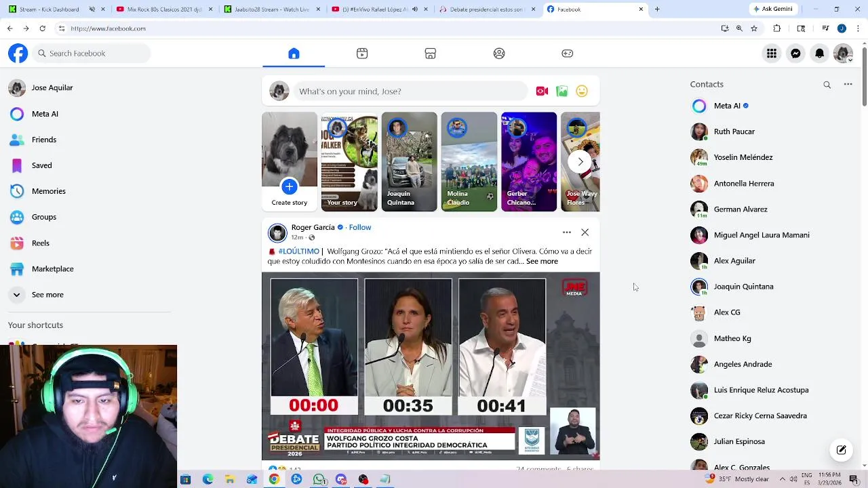Open the Groups tab in top navigation
Viewport: 868px width, 488px height.
pos(499,54)
